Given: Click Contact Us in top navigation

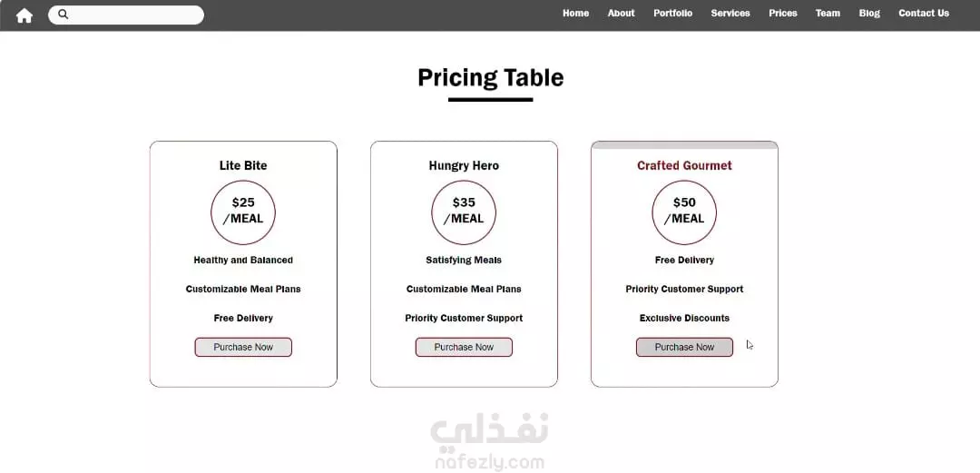Looking at the screenshot, I should (924, 14).
